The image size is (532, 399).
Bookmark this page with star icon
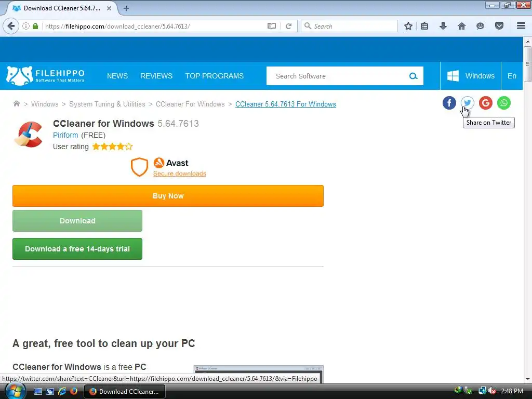408,26
